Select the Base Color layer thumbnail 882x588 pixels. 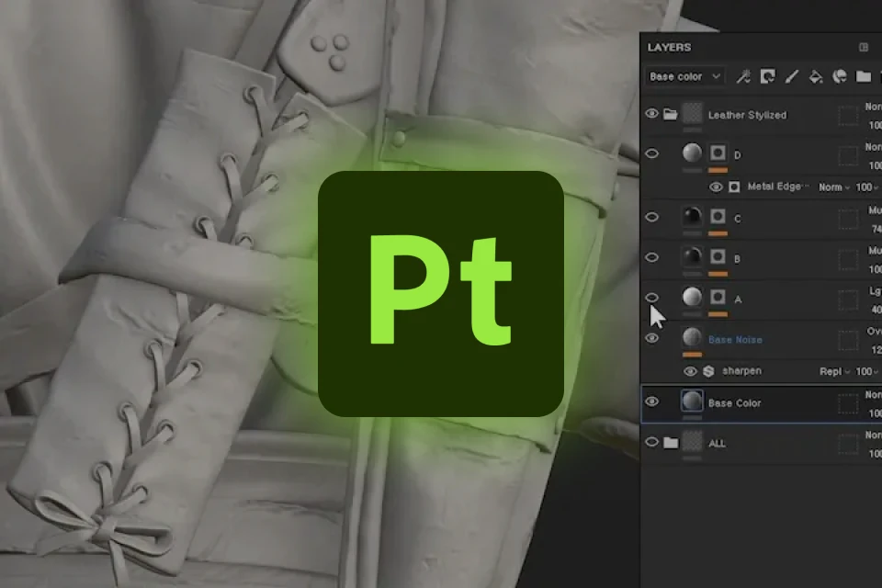click(692, 401)
